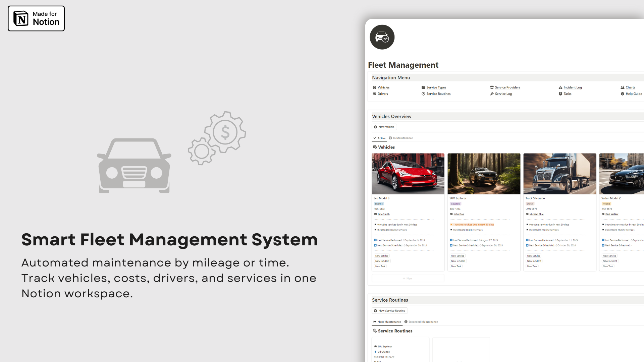Open the Service Providers section
644x362 pixels.
point(507,87)
